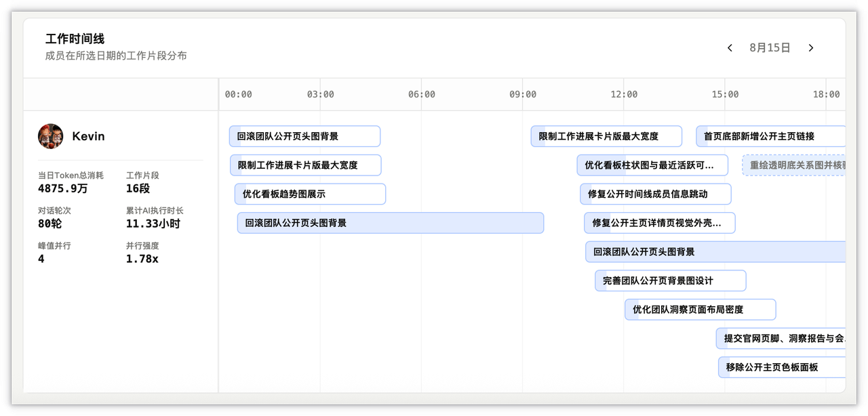Screen dimensions: 868x416
Task: Click the 当日Token总消耗 label
Action: (71, 175)
